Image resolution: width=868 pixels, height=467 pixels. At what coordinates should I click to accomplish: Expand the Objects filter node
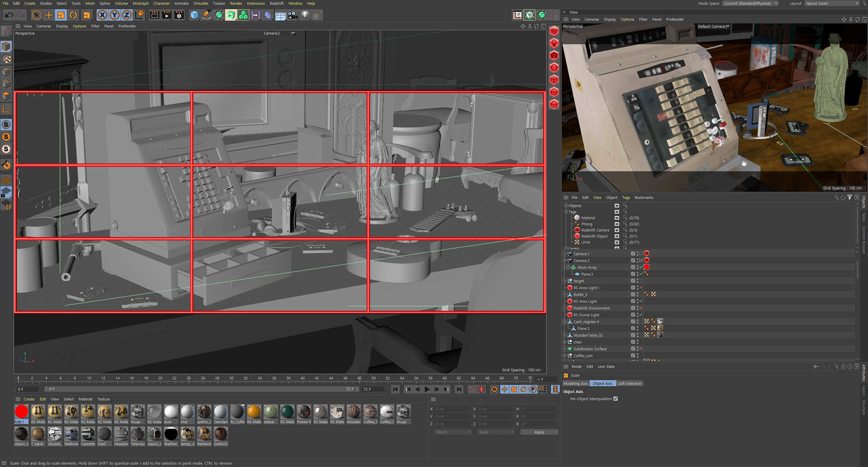pos(566,205)
